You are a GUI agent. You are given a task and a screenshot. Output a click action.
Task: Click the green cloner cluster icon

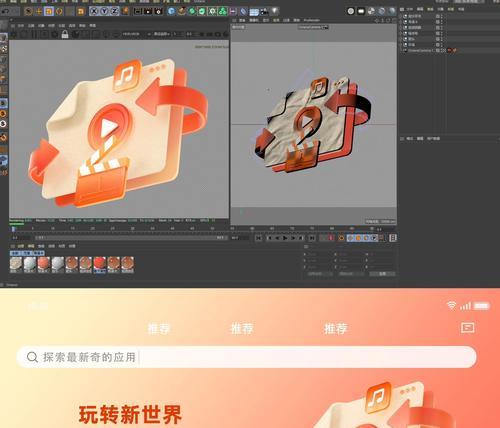222,11
